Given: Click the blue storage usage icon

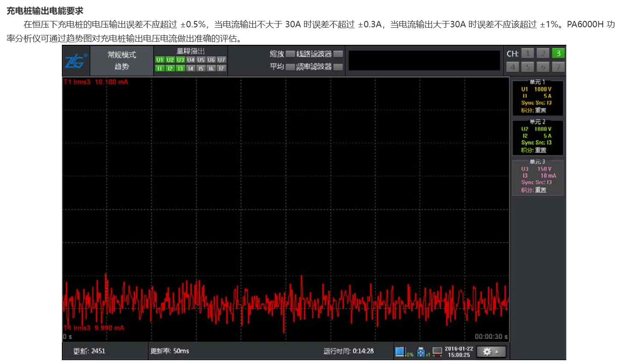Looking at the screenshot, I should click(399, 352).
